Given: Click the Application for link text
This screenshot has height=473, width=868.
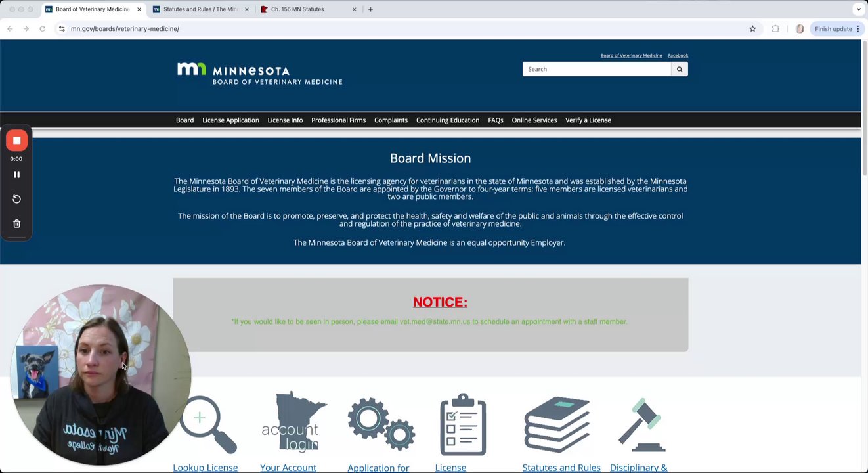Looking at the screenshot, I should (x=378, y=468).
